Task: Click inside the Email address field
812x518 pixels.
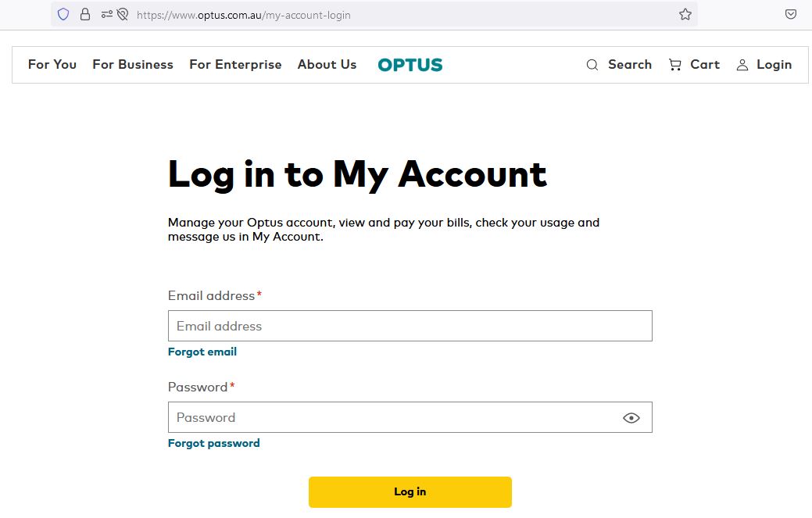Action: tap(410, 326)
